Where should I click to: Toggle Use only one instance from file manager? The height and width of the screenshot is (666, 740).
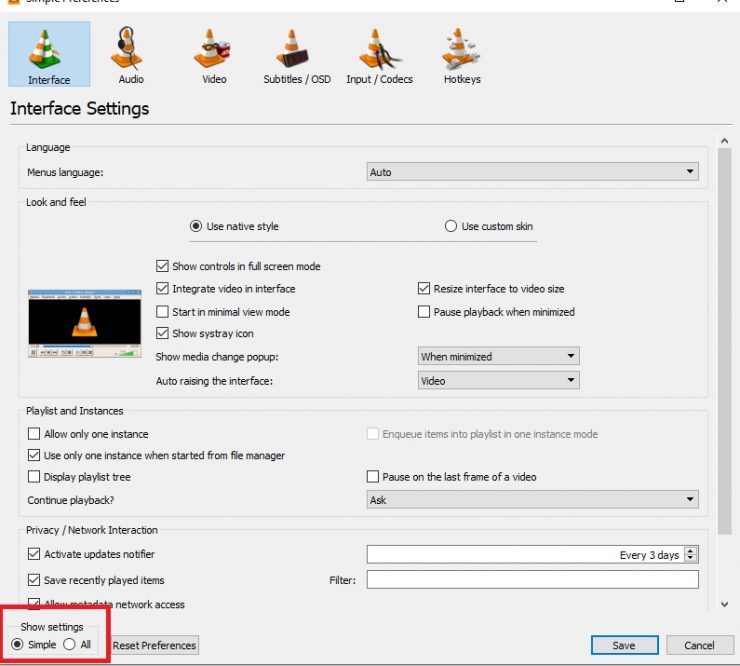click(156, 455)
